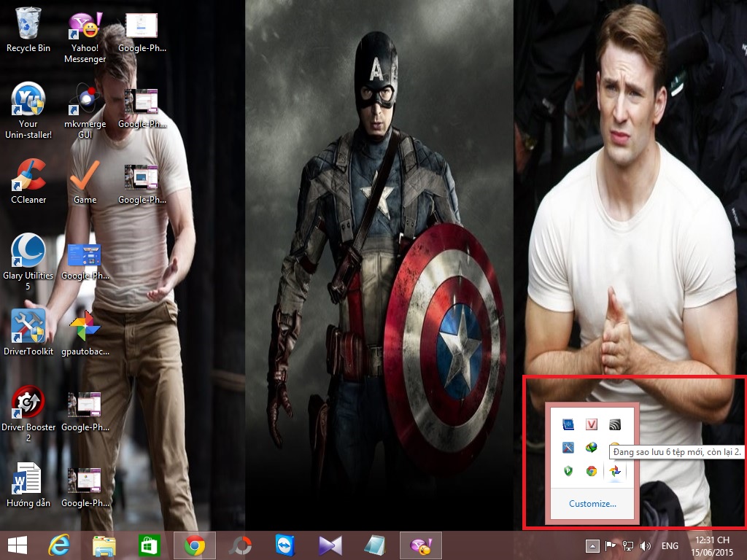Viewport: 747px width, 560px height.
Task: Open TeamViewer from the taskbar
Action: click(x=285, y=545)
